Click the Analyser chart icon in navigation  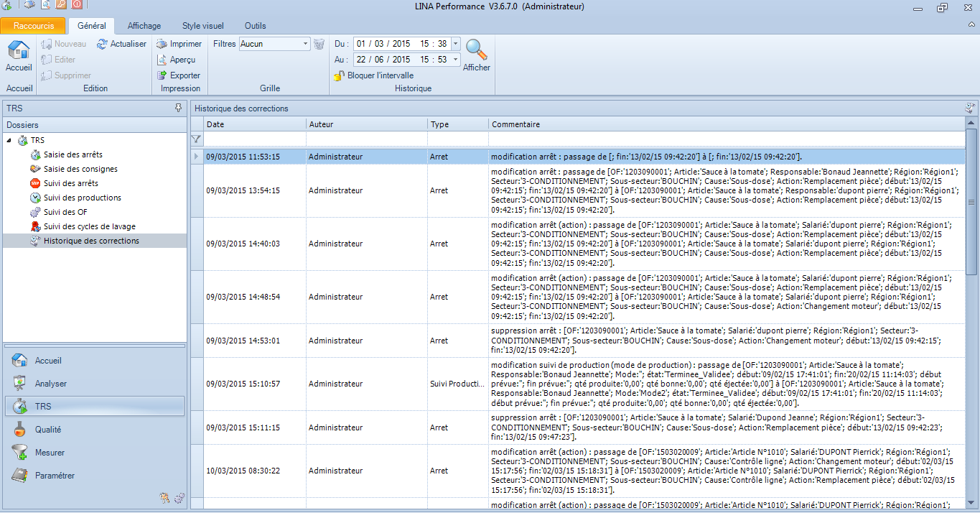[20, 384]
